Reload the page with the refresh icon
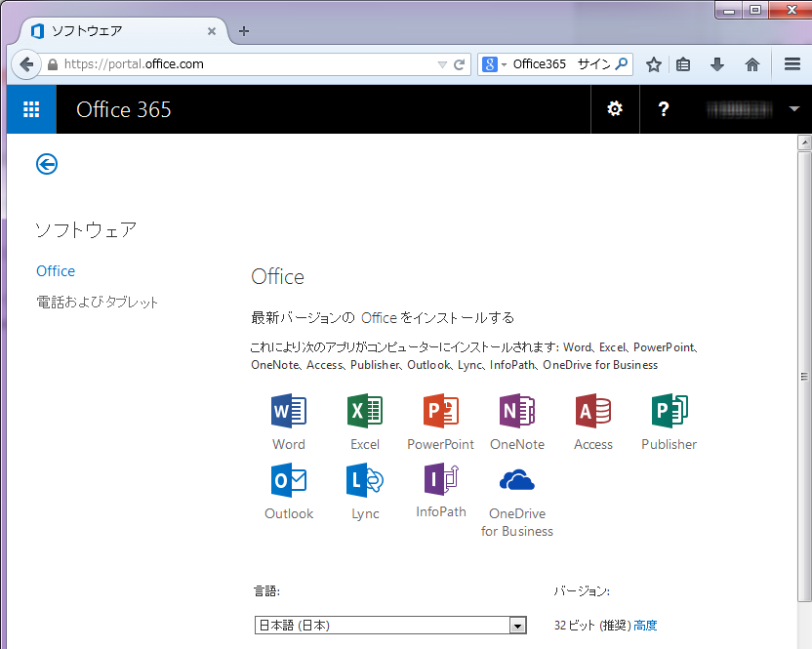812x649 pixels. pyautogui.click(x=459, y=64)
